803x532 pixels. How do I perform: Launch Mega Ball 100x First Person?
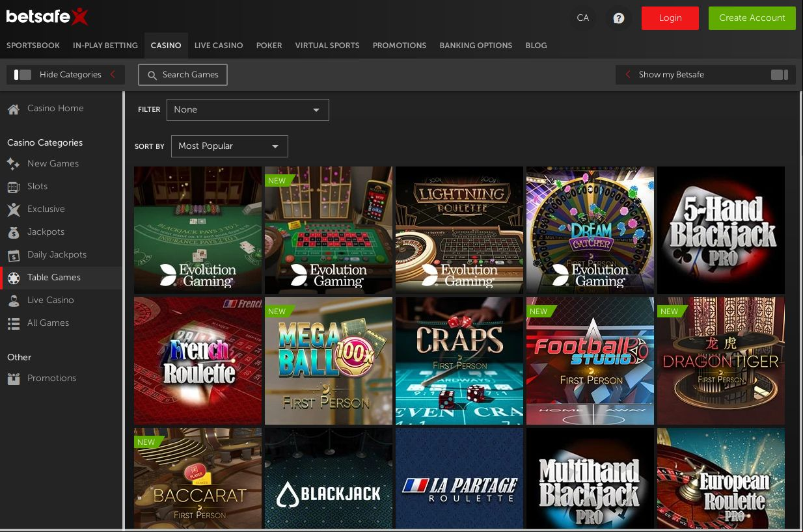pos(329,361)
